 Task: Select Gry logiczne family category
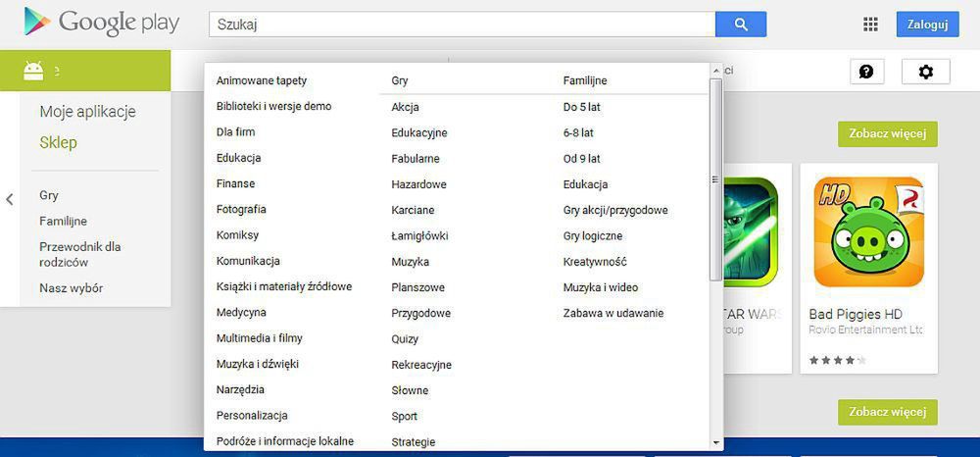tap(593, 235)
